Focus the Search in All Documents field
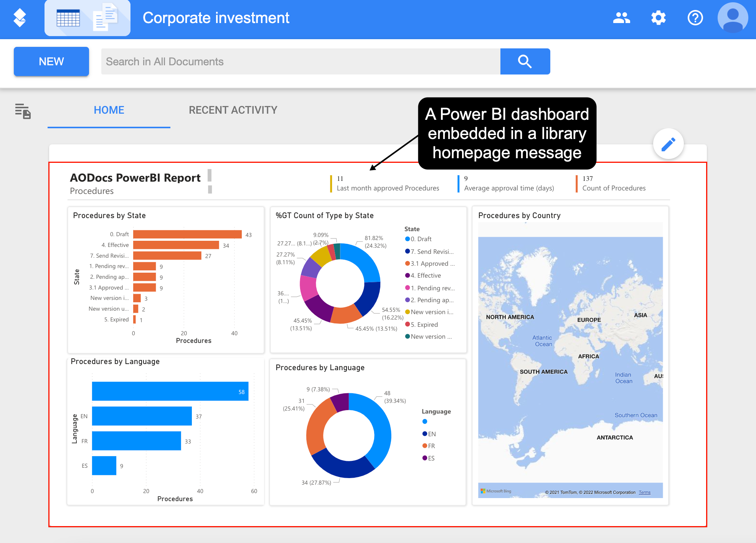The width and height of the screenshot is (756, 543). pos(301,61)
